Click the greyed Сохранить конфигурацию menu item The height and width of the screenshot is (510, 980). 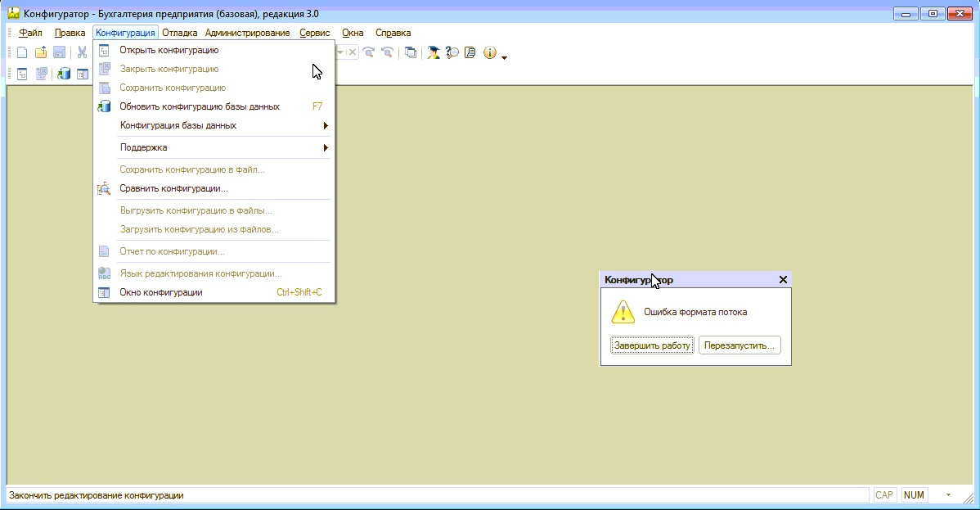214,88
